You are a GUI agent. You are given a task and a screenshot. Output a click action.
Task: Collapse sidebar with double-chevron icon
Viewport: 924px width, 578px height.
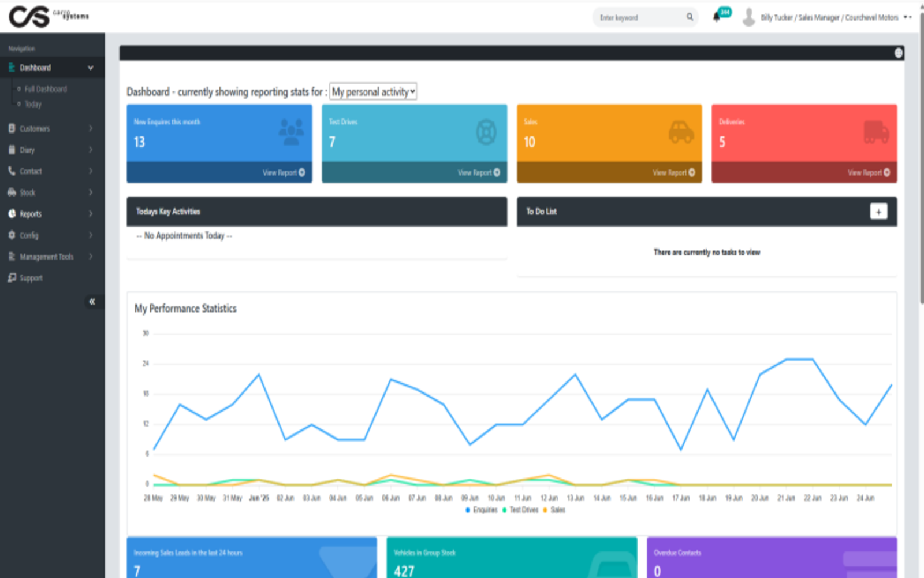click(x=92, y=302)
